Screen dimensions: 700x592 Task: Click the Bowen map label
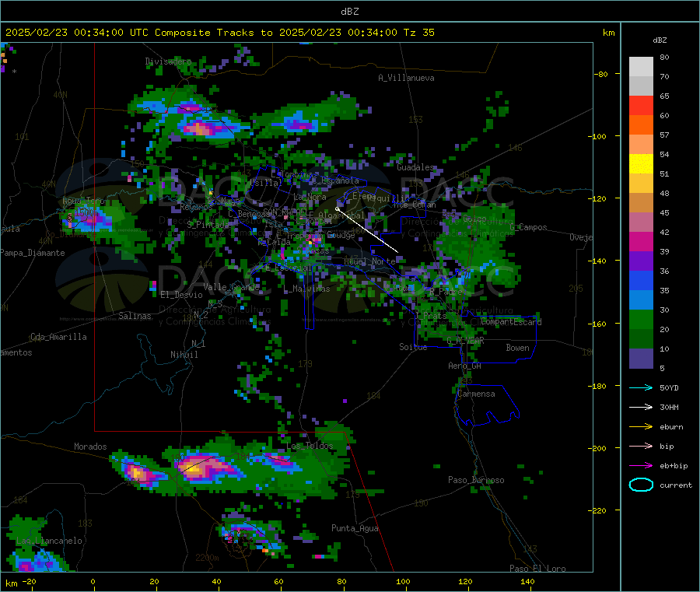[517, 348]
